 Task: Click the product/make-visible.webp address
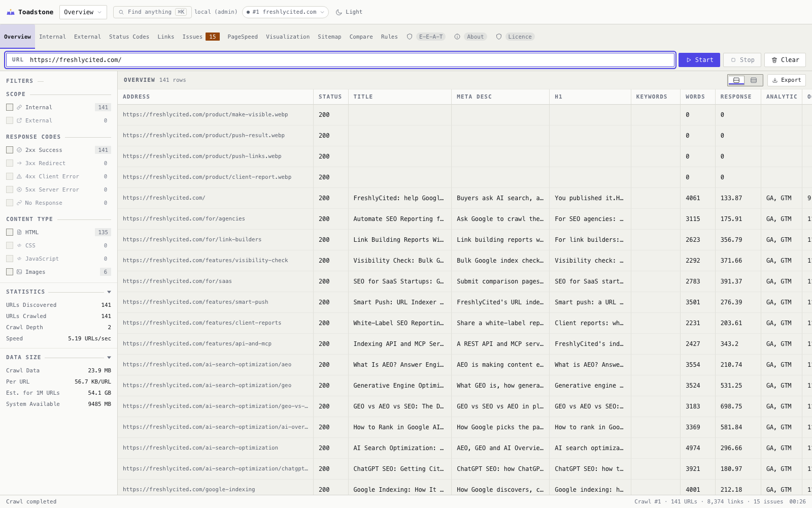pyautogui.click(x=205, y=115)
